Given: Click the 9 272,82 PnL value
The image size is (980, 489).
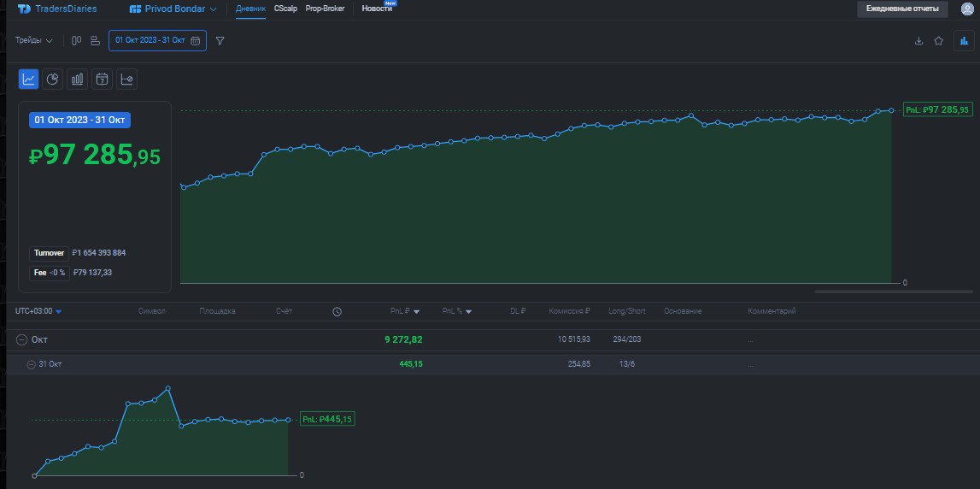Looking at the screenshot, I should [x=403, y=339].
